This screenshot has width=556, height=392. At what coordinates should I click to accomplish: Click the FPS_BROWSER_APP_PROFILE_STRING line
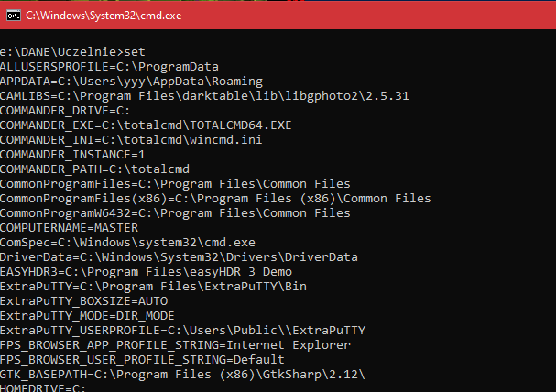point(175,344)
